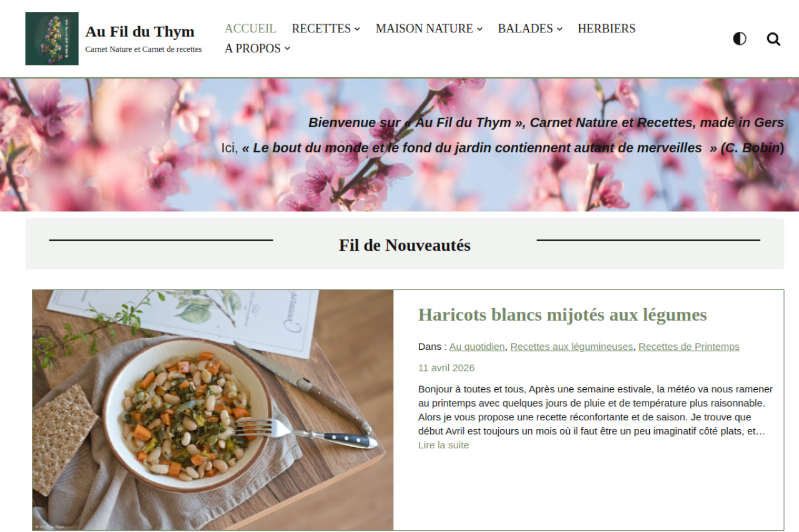
Task: Click the cherry blossom banner image
Action: pos(399,145)
